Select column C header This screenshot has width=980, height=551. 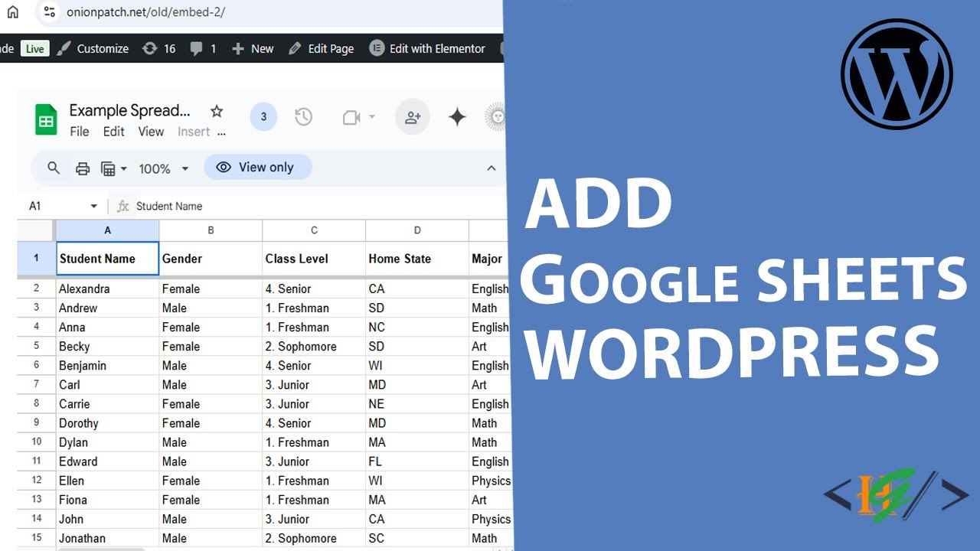314,230
